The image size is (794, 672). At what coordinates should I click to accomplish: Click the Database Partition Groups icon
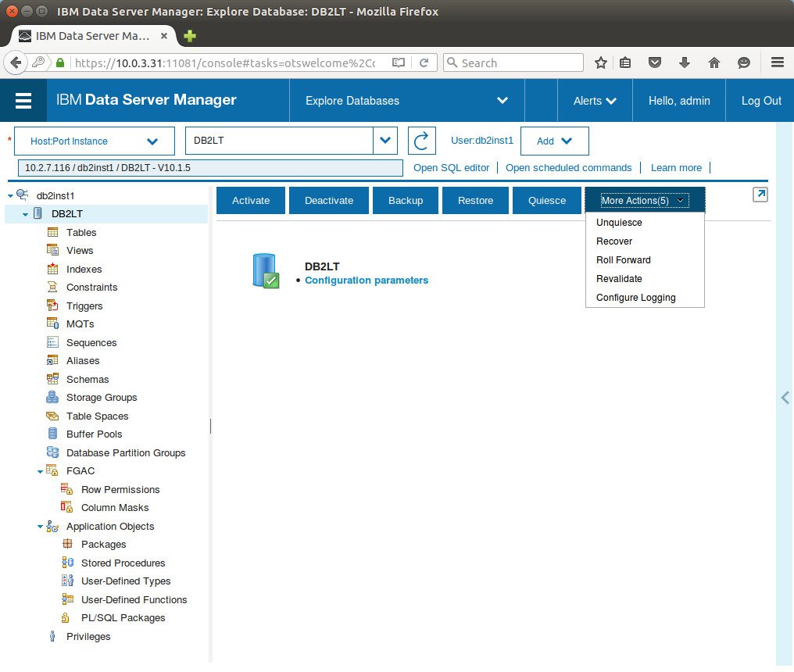(x=52, y=452)
